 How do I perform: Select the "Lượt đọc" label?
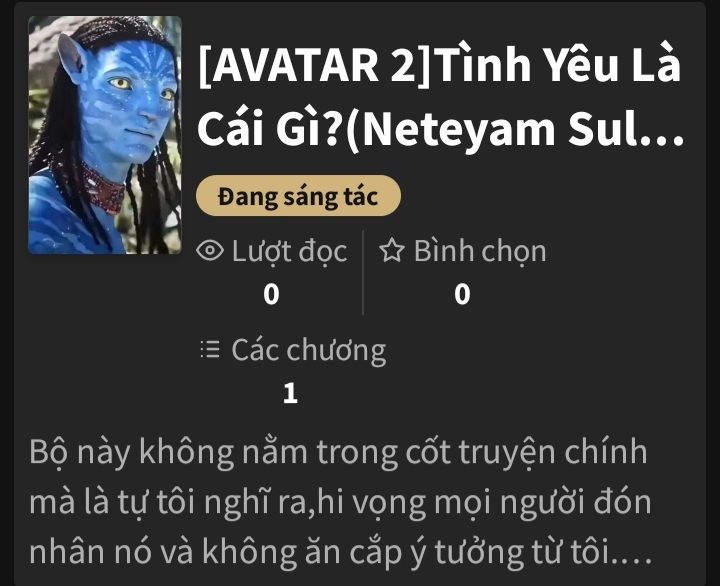(289, 252)
